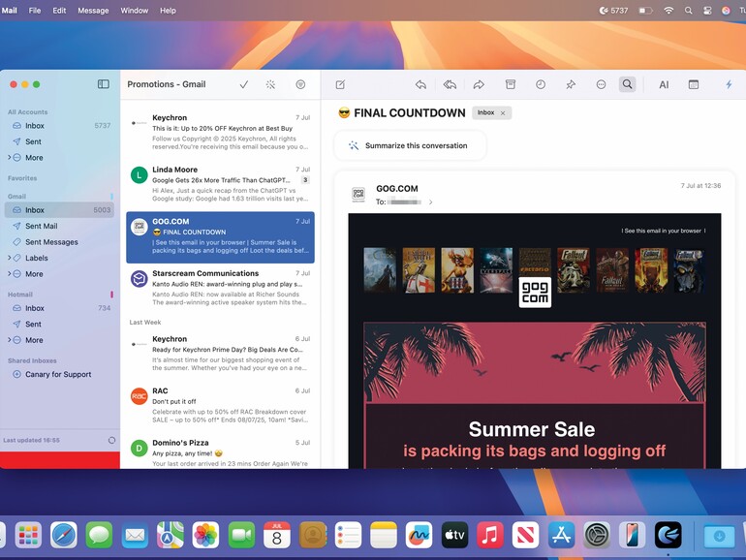Image resolution: width=746 pixels, height=560 pixels.
Task: Snooze the email with clock icon
Action: click(541, 84)
